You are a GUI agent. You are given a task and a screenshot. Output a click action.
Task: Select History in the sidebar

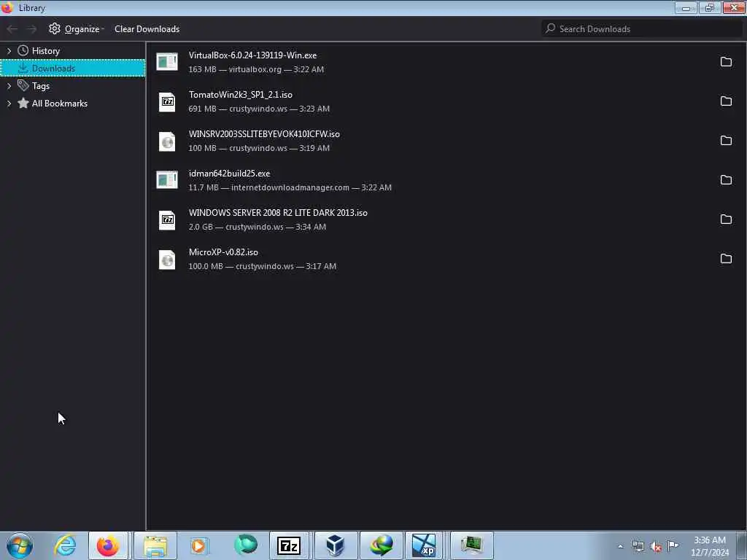coord(73,50)
